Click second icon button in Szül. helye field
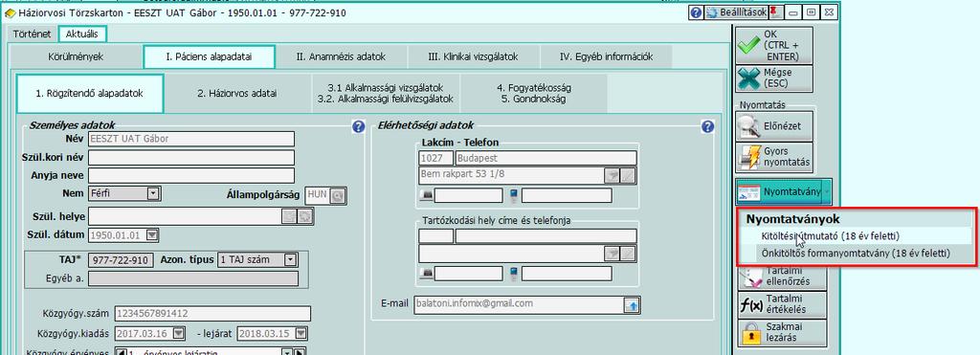Image resolution: width=980 pixels, height=355 pixels. click(305, 216)
